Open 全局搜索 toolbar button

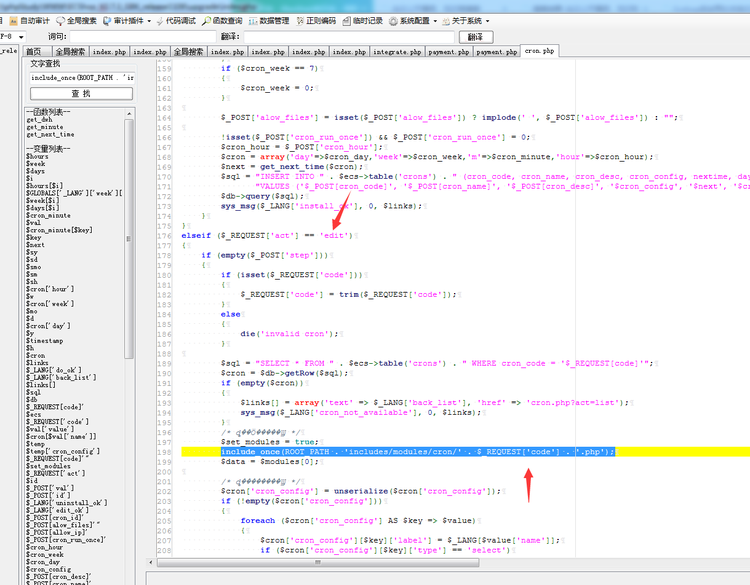[78, 20]
